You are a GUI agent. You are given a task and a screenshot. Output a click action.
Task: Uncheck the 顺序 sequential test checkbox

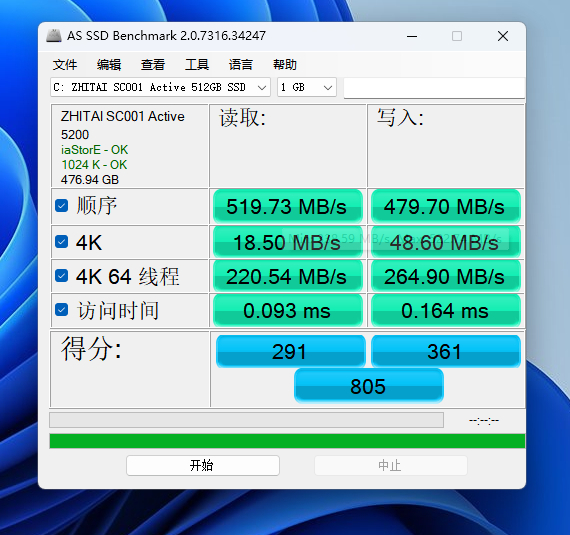(x=61, y=205)
